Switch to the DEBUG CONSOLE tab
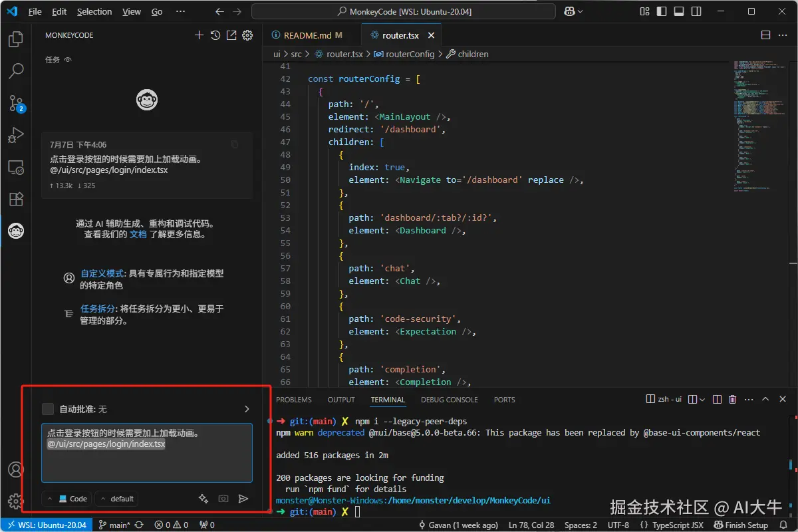Viewport: 798px width, 532px height. tap(450, 400)
